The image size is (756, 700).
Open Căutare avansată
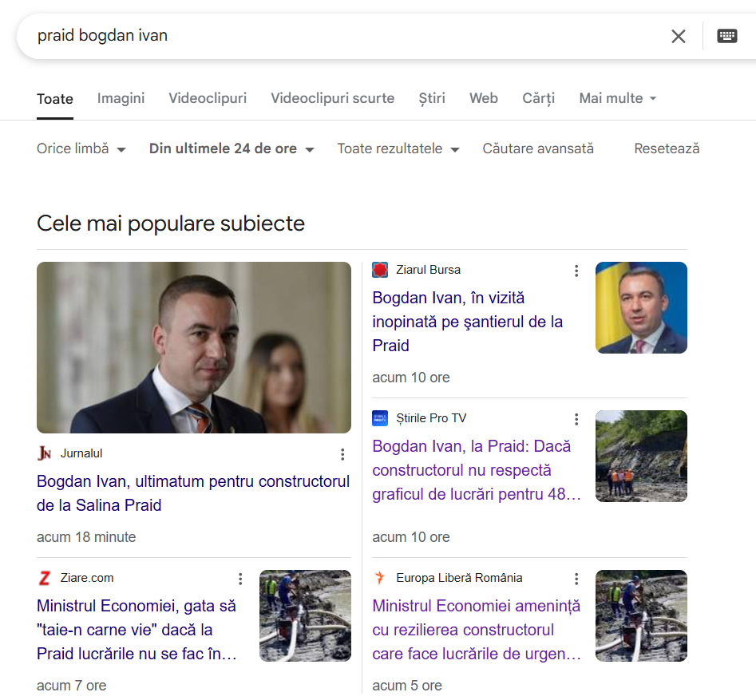[x=538, y=148]
